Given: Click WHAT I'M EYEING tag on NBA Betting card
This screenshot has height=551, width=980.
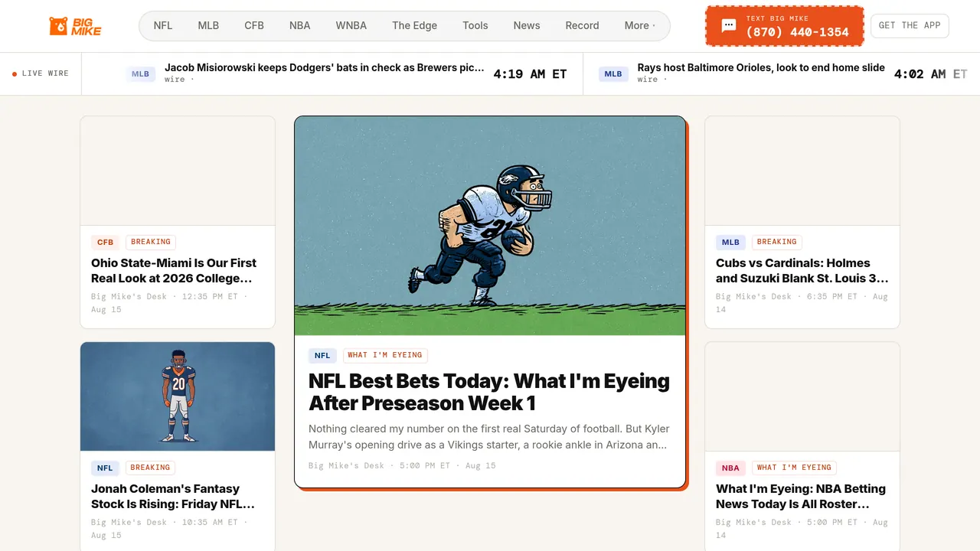Looking at the screenshot, I should coord(794,468).
